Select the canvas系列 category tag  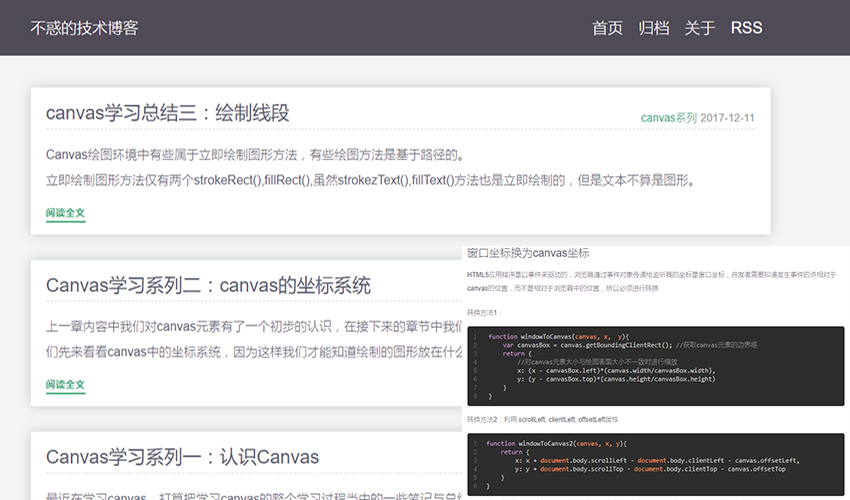pos(668,118)
